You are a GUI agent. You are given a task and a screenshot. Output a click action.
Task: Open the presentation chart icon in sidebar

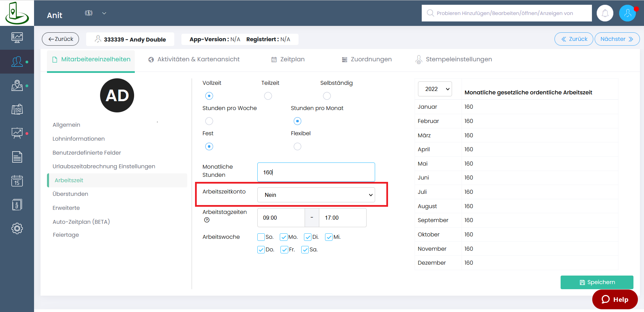(x=17, y=133)
